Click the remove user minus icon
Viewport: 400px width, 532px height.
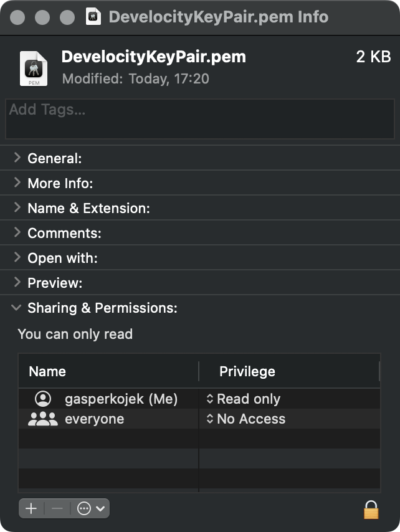(57, 508)
